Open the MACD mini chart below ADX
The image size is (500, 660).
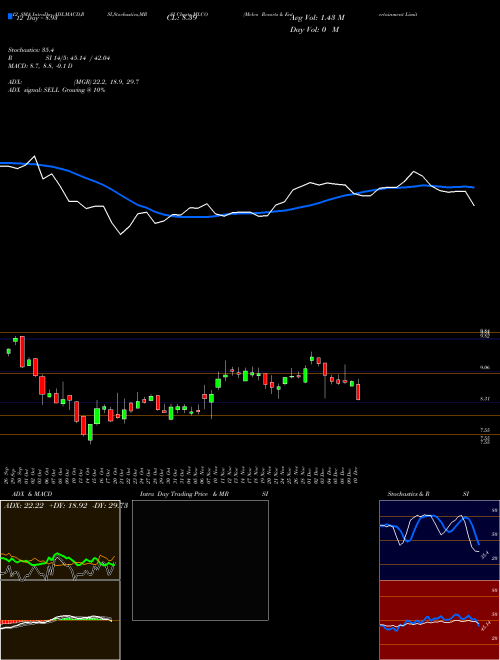point(60,620)
